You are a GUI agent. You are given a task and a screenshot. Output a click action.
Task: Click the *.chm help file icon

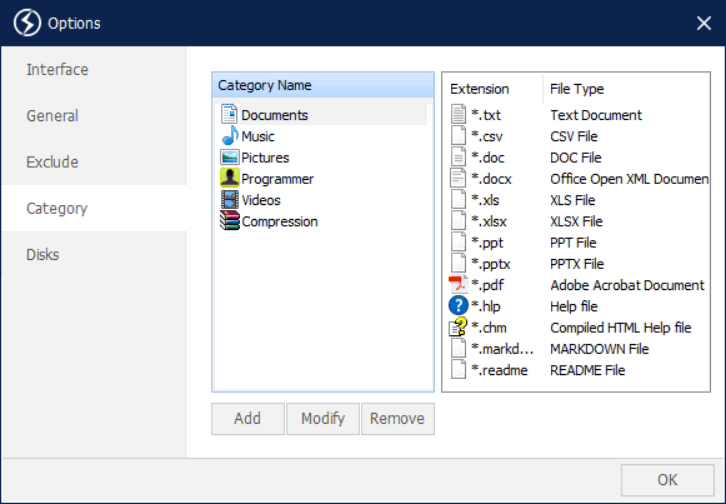(458, 327)
